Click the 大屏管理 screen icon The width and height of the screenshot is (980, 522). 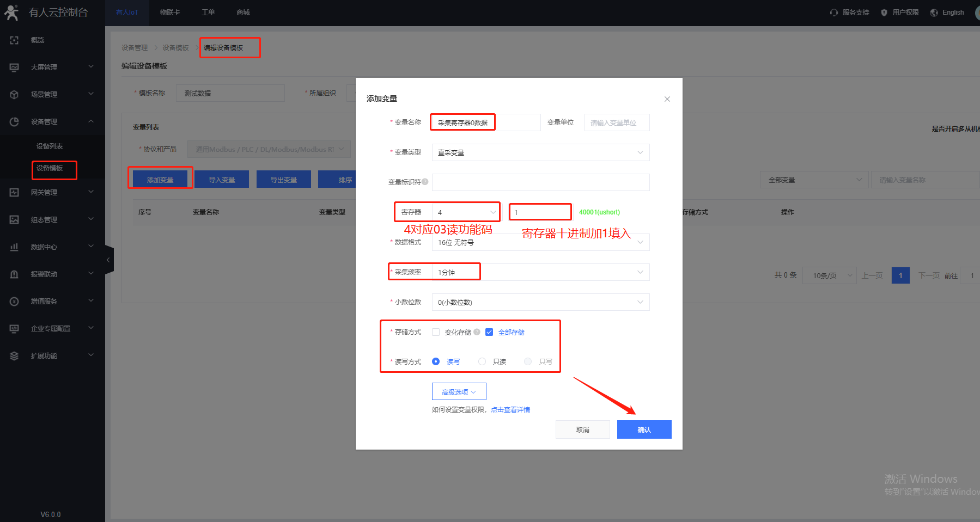[x=14, y=67]
